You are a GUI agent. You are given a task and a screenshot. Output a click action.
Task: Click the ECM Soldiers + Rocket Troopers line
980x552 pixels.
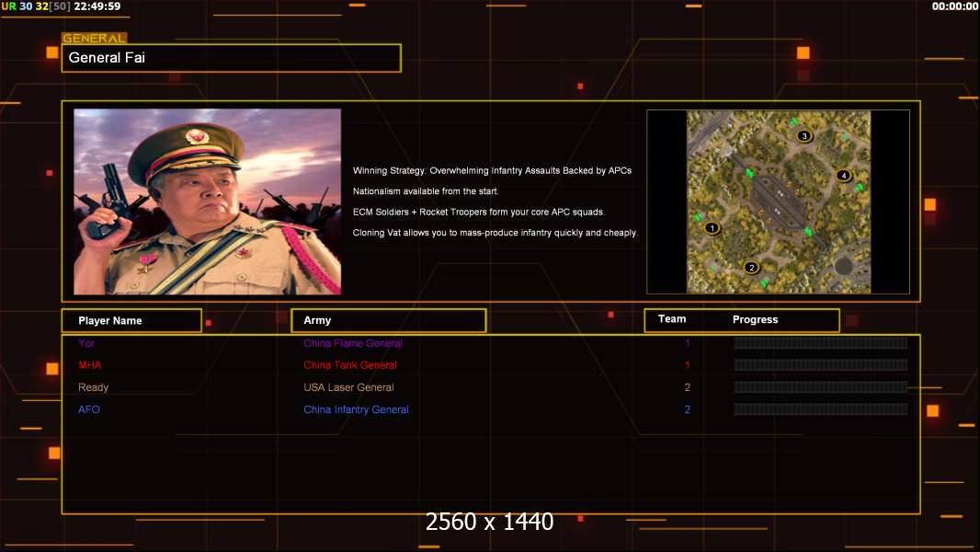click(x=479, y=212)
